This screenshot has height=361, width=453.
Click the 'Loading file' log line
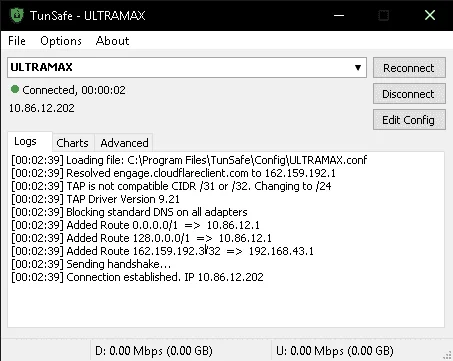189,160
